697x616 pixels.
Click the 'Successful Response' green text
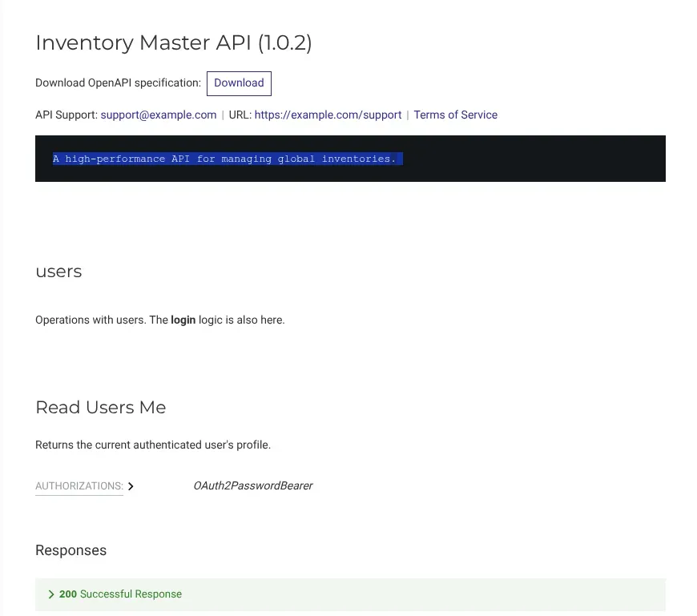(131, 594)
